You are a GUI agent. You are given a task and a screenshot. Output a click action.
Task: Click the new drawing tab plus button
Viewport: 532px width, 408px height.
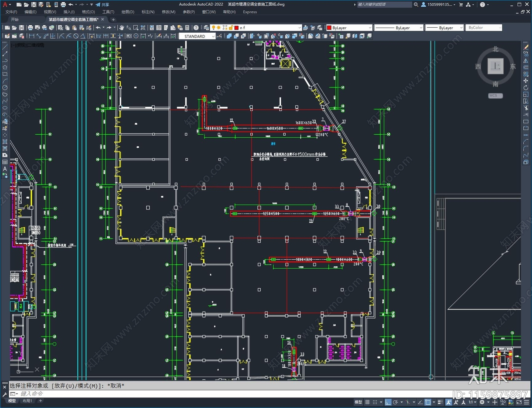pos(113,20)
